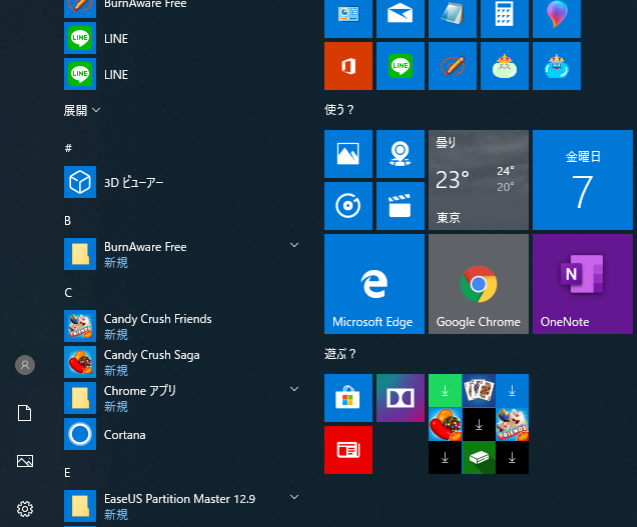The width and height of the screenshot is (637, 527).
Task: Click the 使う? tile group title
Action: (x=339, y=110)
